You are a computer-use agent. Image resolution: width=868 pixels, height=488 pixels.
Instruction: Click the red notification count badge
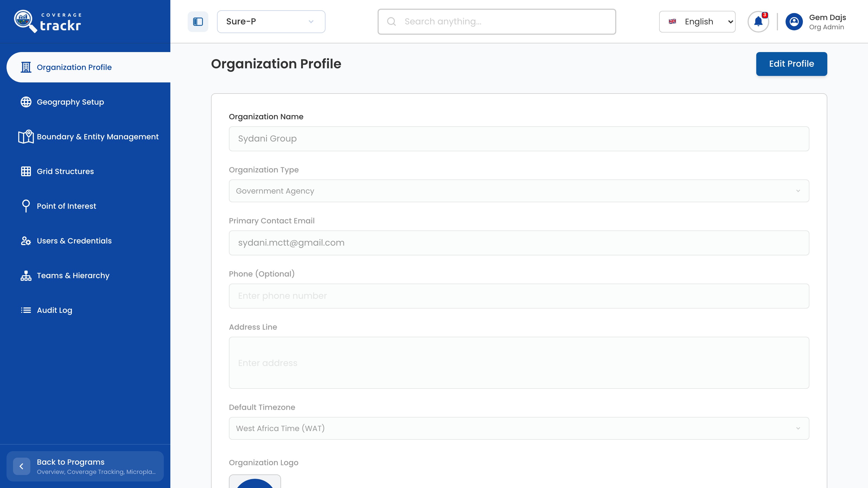pos(765,15)
